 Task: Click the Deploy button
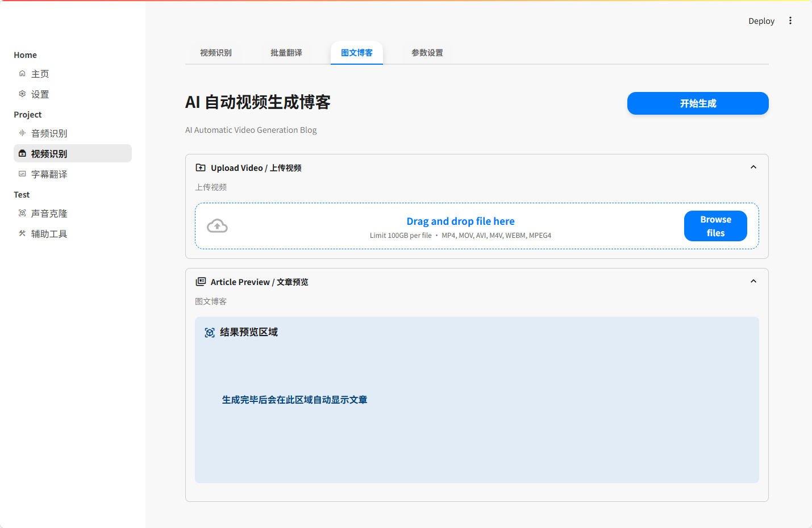tap(761, 21)
